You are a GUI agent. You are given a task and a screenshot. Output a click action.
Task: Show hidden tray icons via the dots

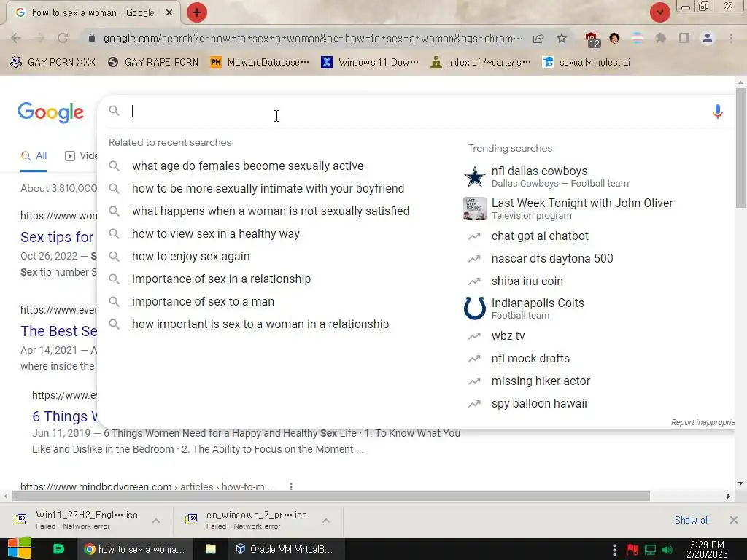click(614, 550)
